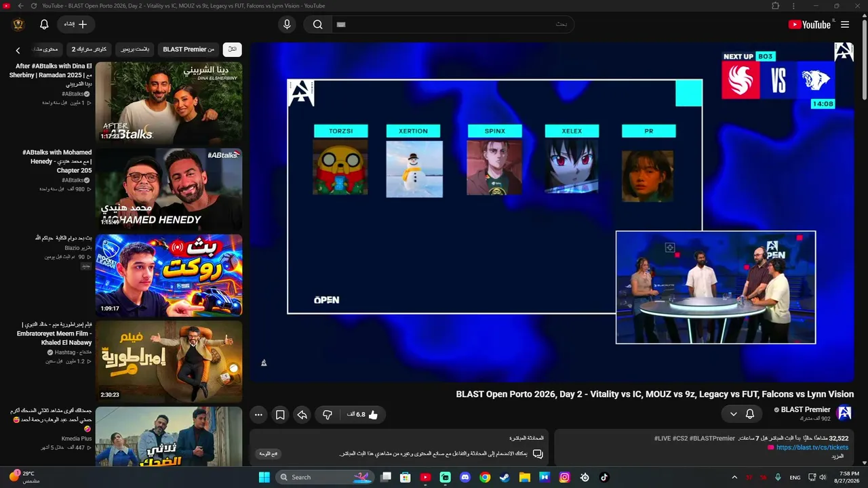Open the YouTube app on the taskbar
This screenshot has height=488, width=868.
(x=425, y=477)
